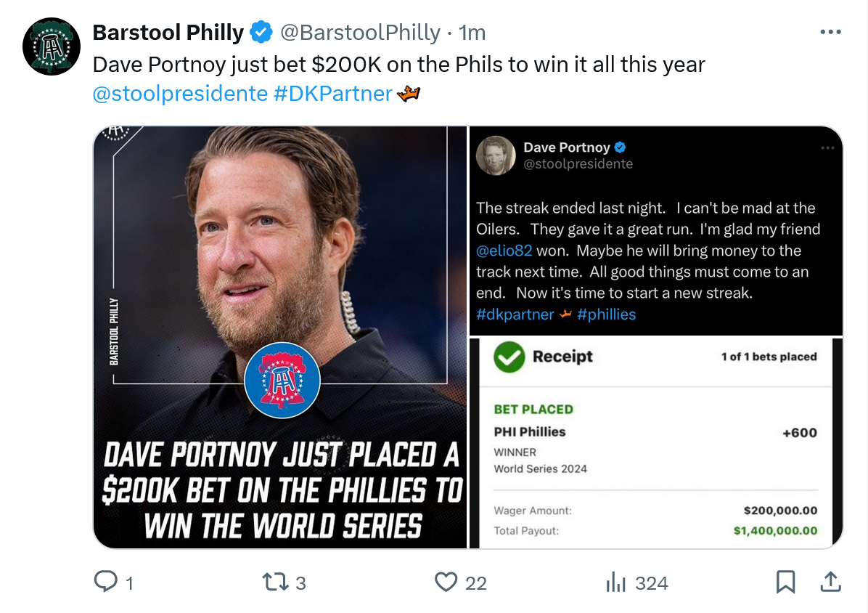Repost this tweet via retweet icon
Viewport: 868px width, 613px height.
274,582
